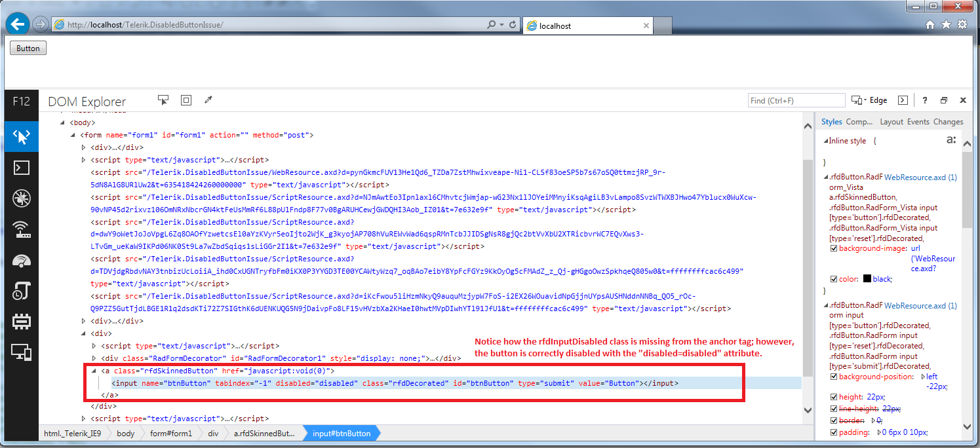Close the localhost tab
Image resolution: width=980 pixels, height=448 pixels.
646,26
